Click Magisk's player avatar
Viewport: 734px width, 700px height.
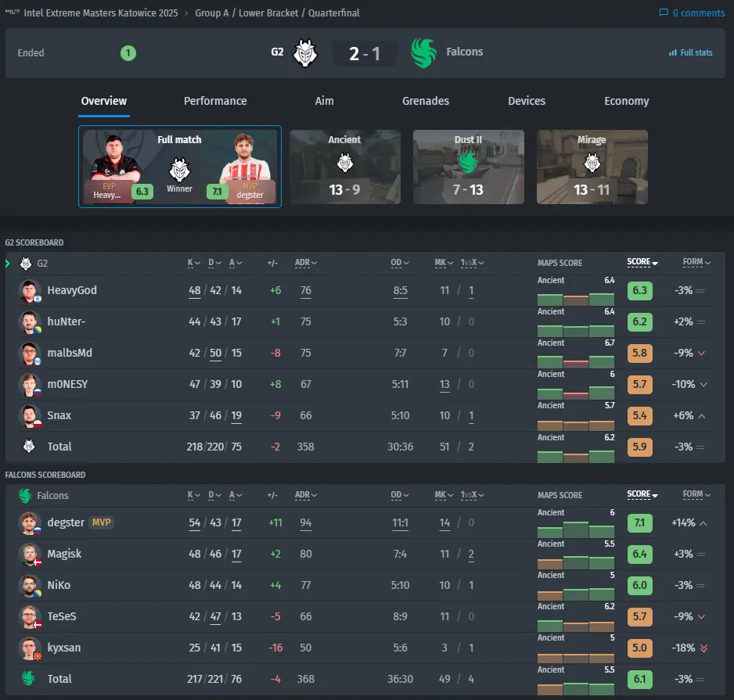(30, 555)
